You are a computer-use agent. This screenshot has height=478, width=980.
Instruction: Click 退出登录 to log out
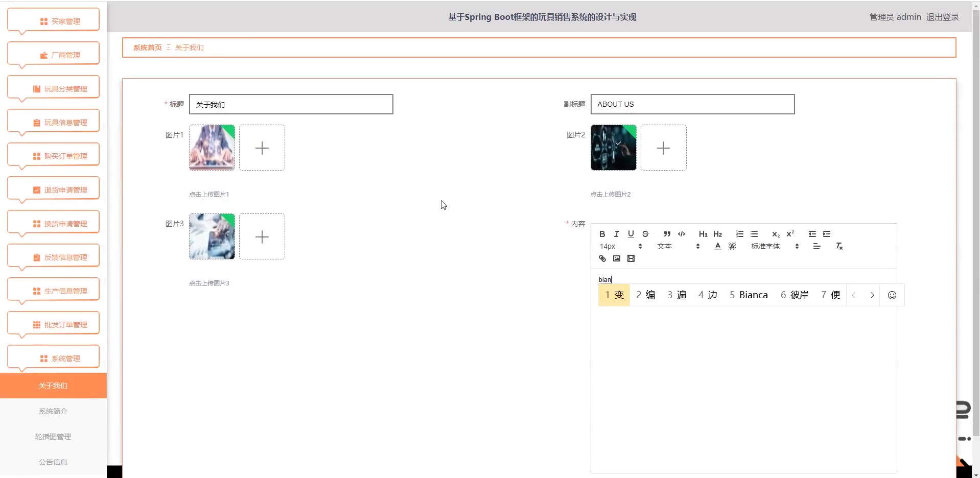pyautogui.click(x=942, y=17)
